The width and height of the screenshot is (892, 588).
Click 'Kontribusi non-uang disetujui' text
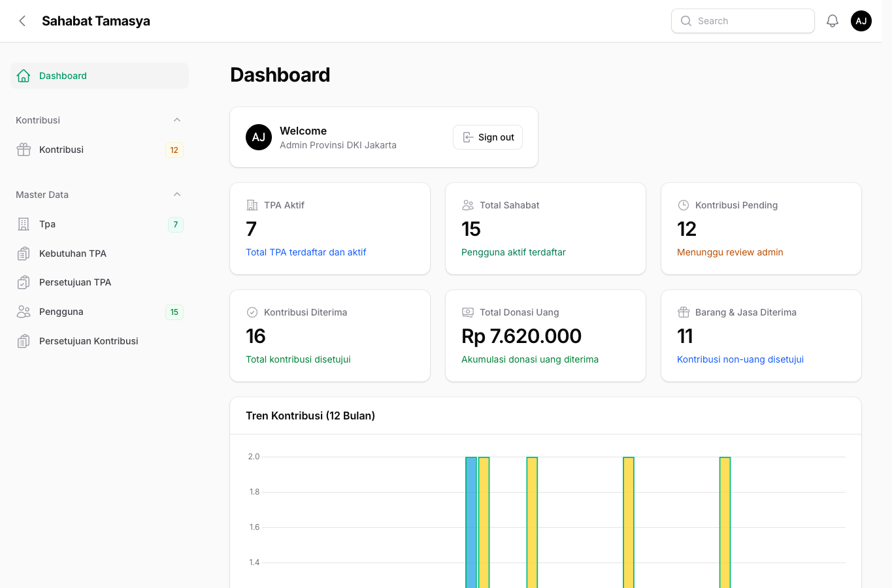click(x=740, y=359)
